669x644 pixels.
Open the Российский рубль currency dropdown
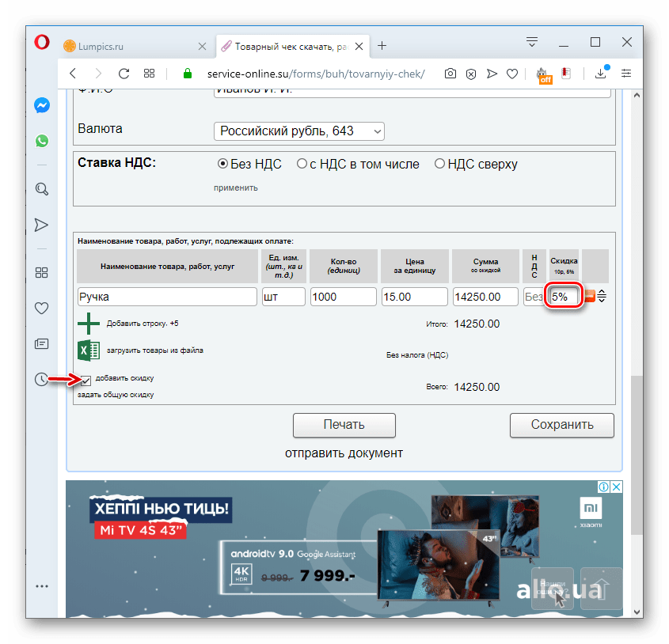pyautogui.click(x=298, y=131)
